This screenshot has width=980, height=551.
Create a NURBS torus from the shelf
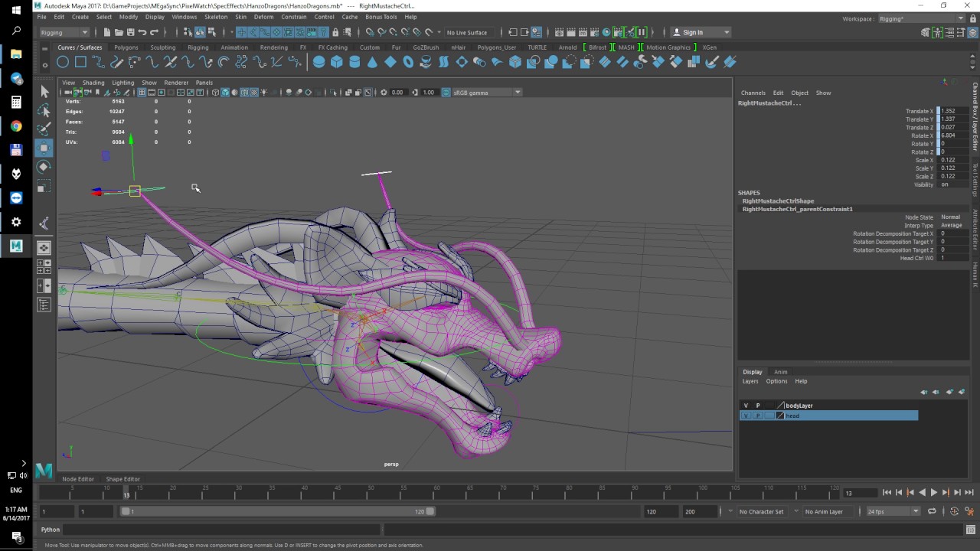[408, 62]
